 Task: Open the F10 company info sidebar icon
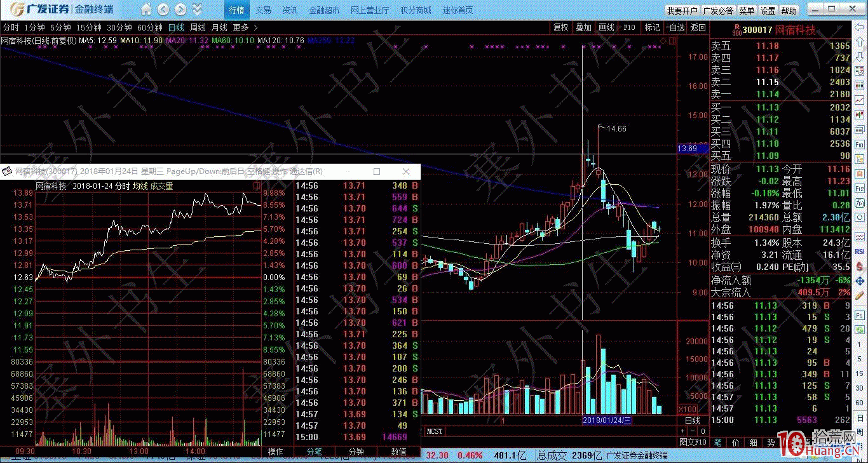[860, 145]
